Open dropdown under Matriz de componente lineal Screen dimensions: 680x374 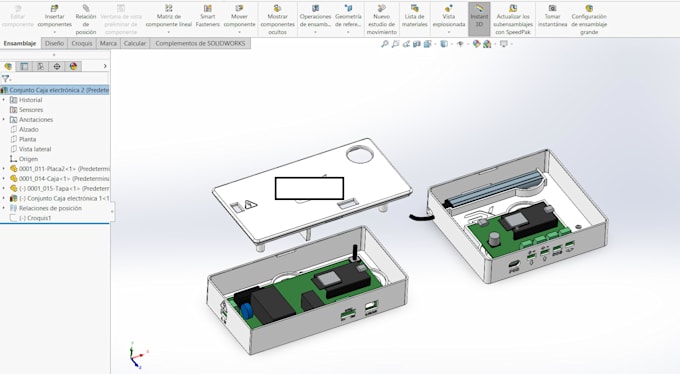168,32
